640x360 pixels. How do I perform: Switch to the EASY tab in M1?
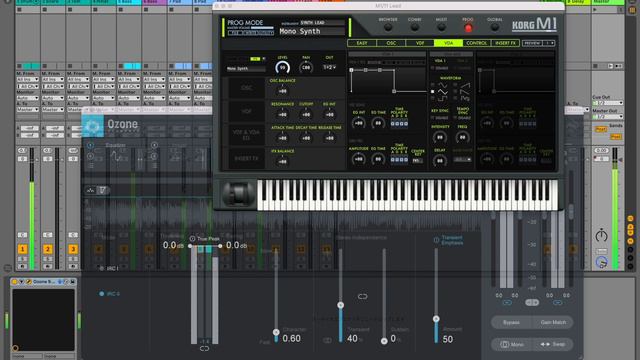(362, 43)
